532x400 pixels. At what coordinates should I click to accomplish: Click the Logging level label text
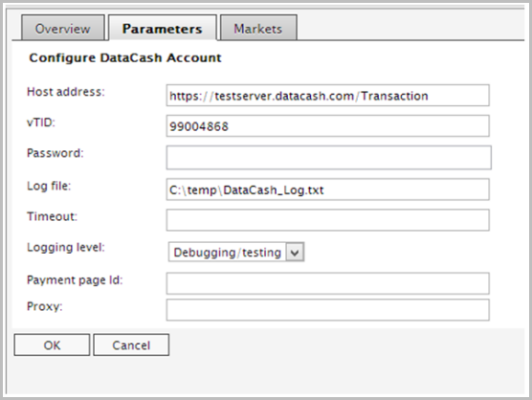[x=66, y=247]
